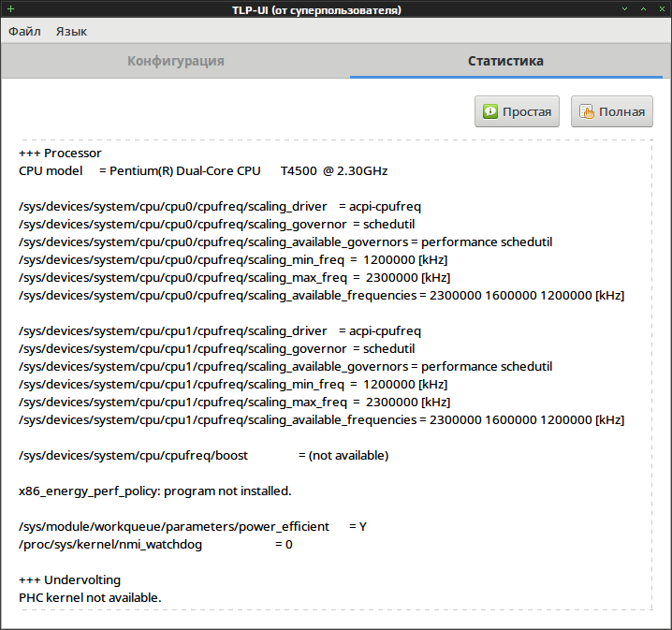Click the CPU model Pentium(R) Dual-Core line
The height and width of the screenshot is (630, 672).
tap(203, 171)
